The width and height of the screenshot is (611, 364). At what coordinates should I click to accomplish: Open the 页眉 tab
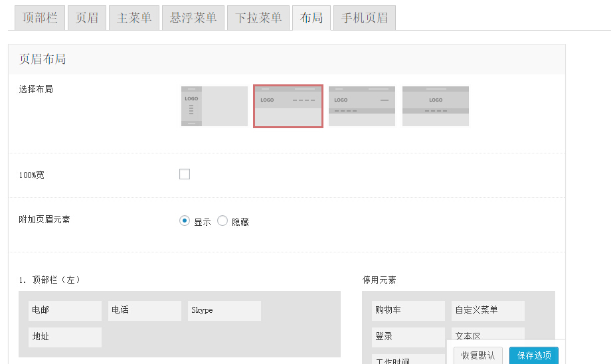coord(86,18)
